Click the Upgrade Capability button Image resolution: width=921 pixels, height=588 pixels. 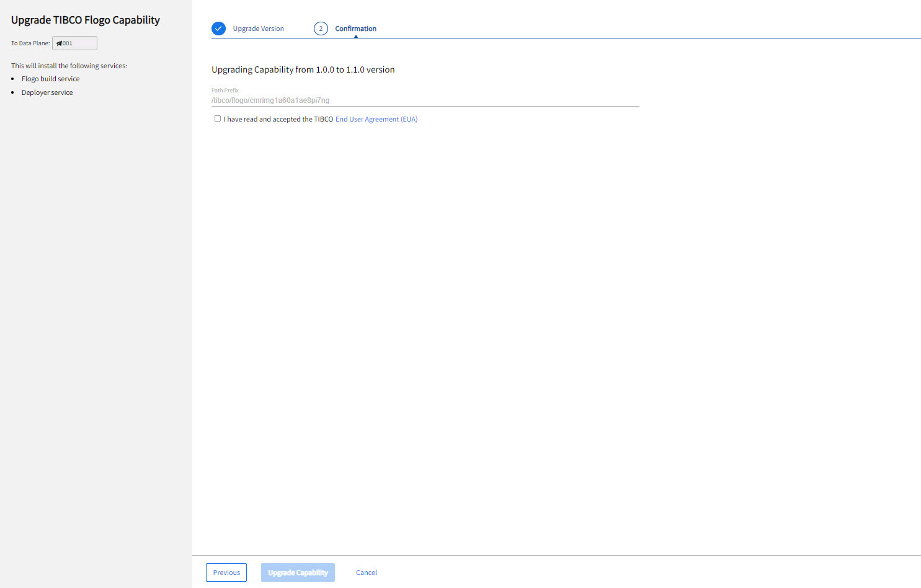tap(298, 572)
